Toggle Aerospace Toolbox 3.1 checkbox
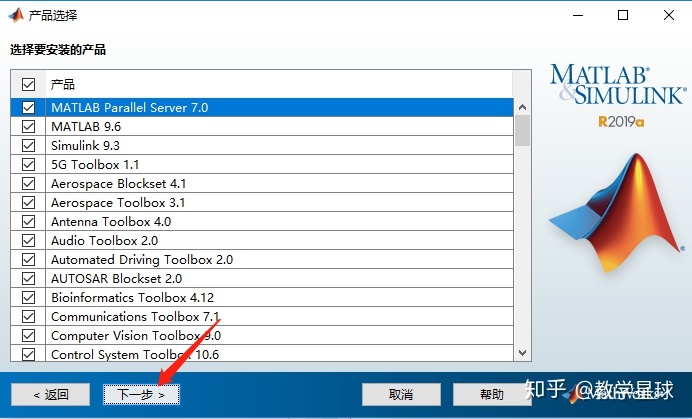 [28, 202]
